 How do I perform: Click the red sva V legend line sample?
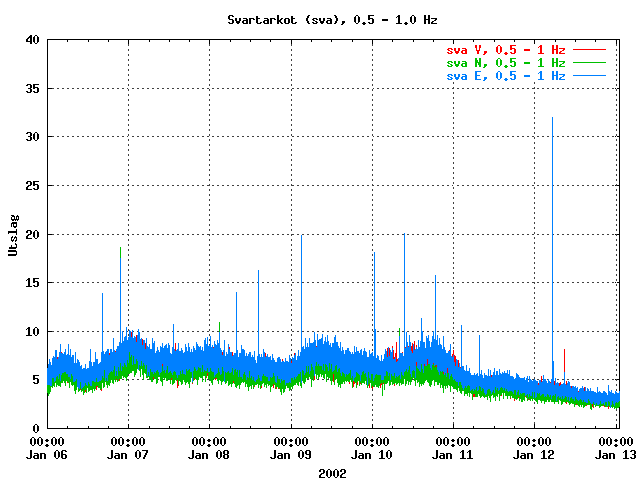tap(590, 48)
